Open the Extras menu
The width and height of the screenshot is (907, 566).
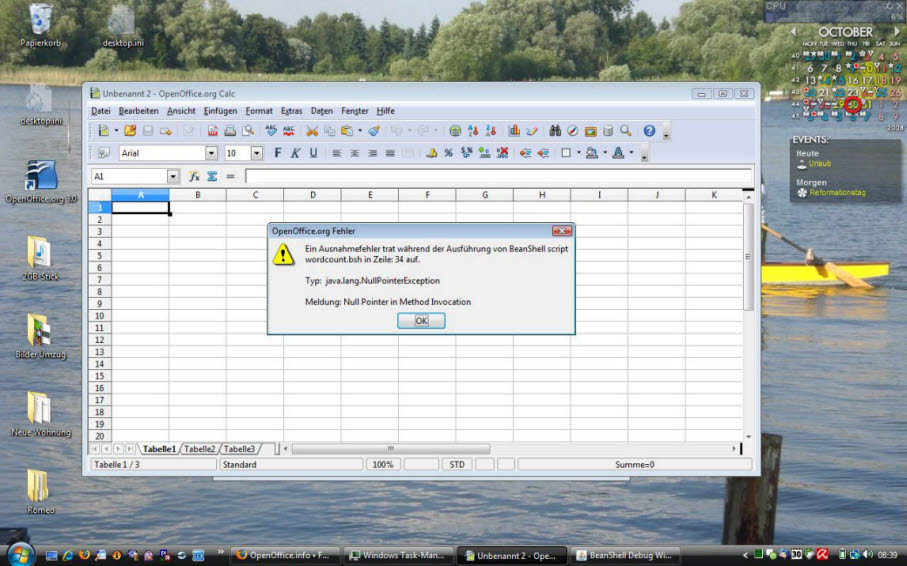click(292, 111)
